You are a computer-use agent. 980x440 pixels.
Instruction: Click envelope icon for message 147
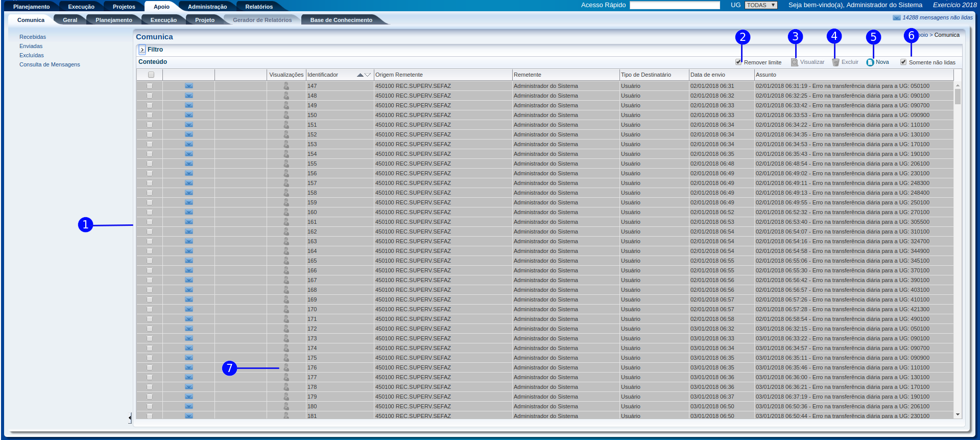pos(188,86)
